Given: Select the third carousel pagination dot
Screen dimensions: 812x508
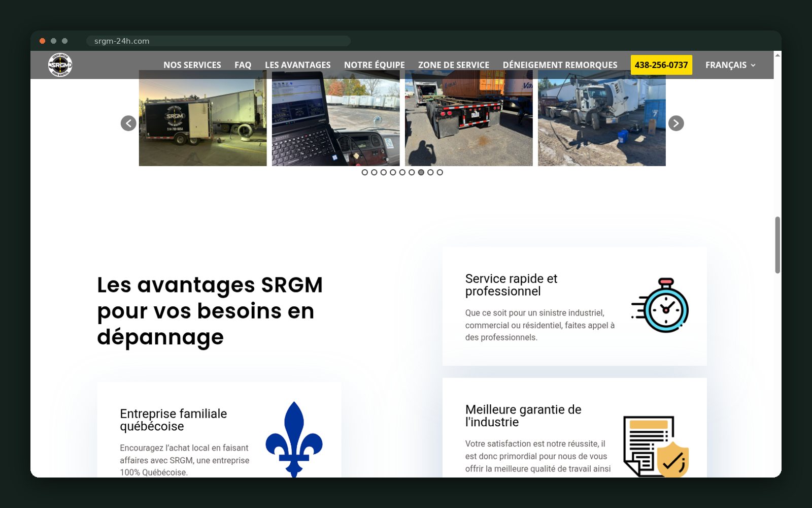Looking at the screenshot, I should click(384, 172).
